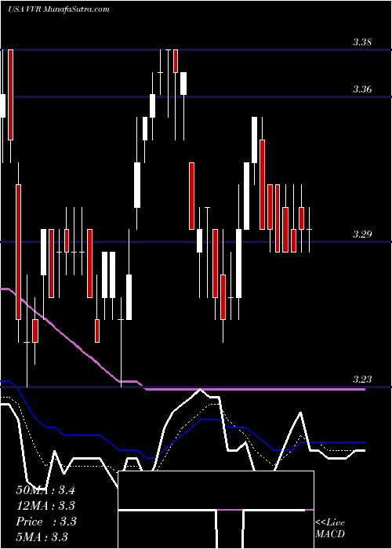Click the 'Price : 3.3' readout
Image resolution: width=392 pixels, height=549 pixels.
click(45, 522)
